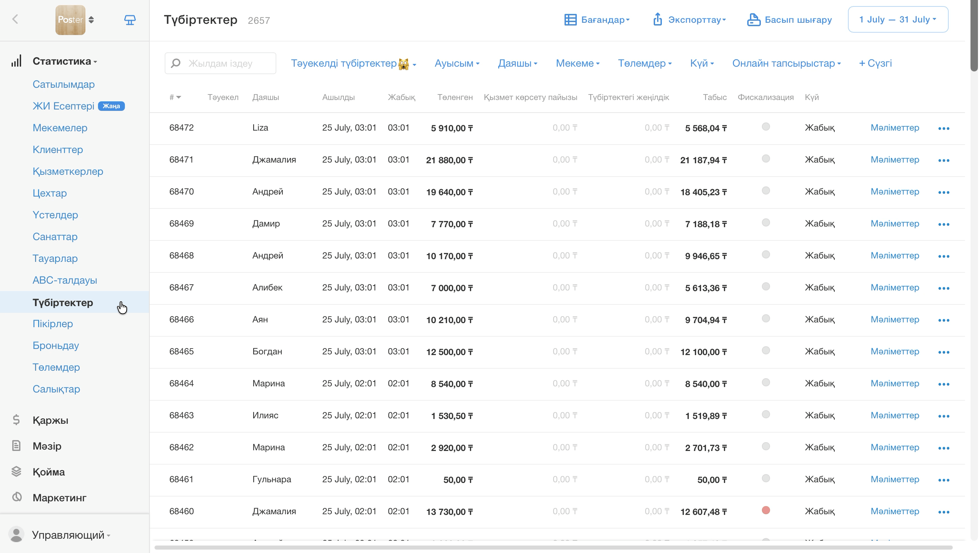Click the horizontal scrollbar at table bottom
980x553 pixels.
tap(553, 548)
